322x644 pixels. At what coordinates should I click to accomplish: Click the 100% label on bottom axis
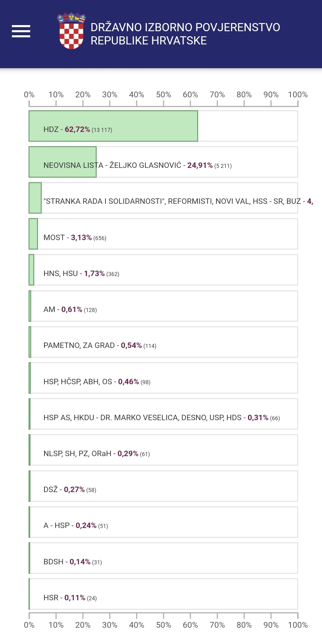pos(298,625)
